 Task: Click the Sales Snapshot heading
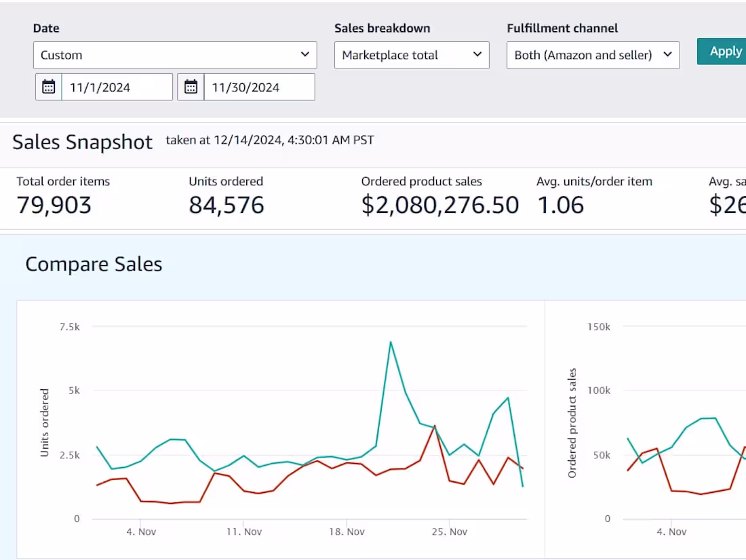click(x=82, y=142)
